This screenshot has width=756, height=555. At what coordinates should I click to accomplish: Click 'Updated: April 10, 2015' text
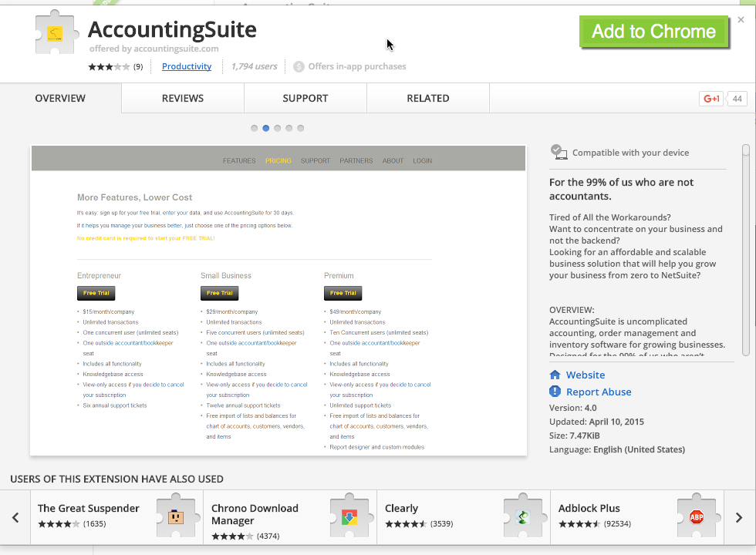pos(596,422)
